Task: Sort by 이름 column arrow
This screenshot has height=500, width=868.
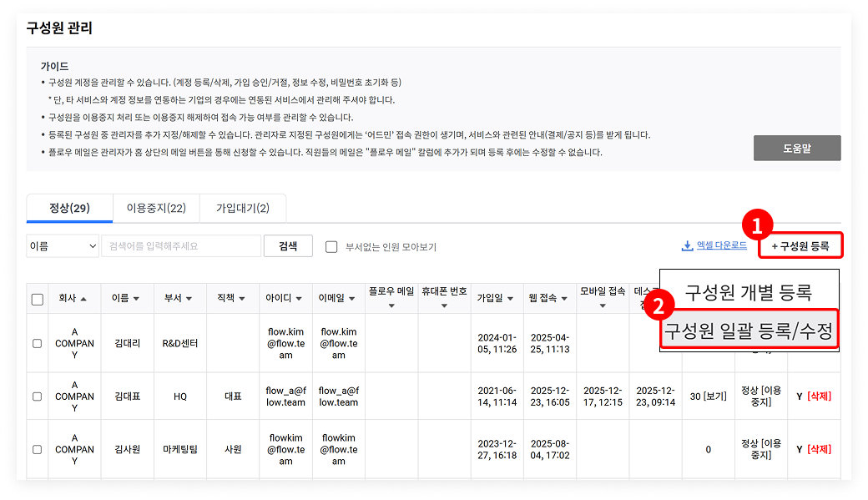Action: (136, 299)
